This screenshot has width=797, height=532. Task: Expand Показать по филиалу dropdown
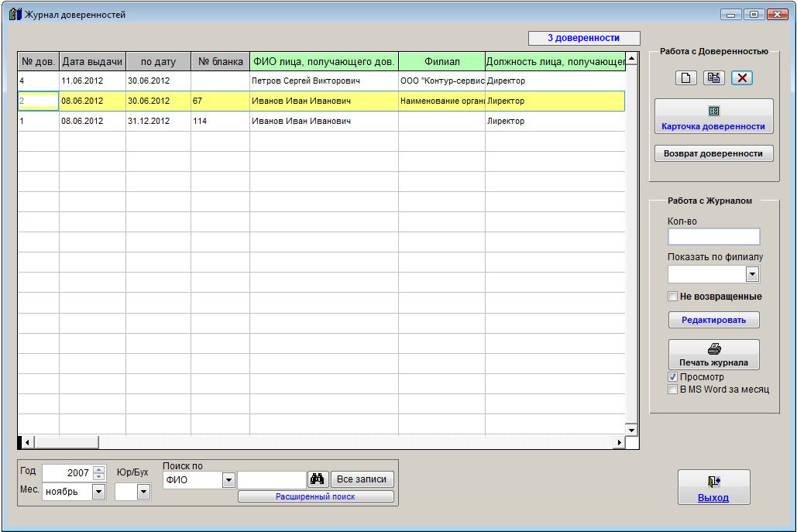[x=752, y=274]
